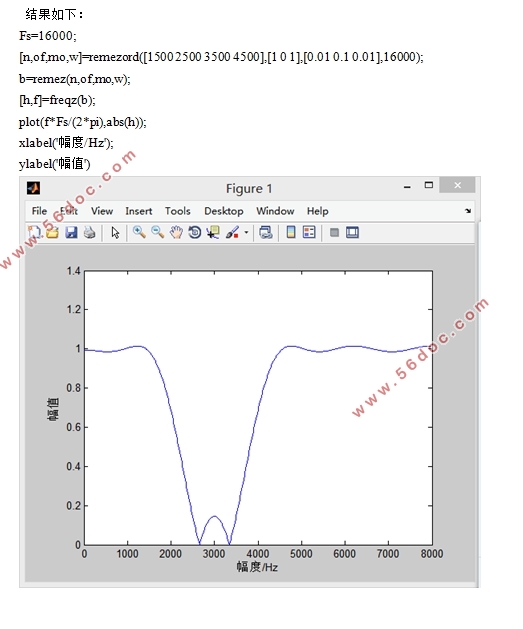Print the figure with the printer icon

pyautogui.click(x=89, y=232)
